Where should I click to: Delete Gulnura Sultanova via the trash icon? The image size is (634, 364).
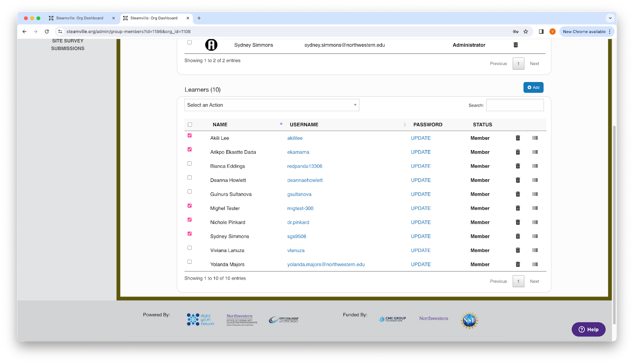pyautogui.click(x=518, y=194)
